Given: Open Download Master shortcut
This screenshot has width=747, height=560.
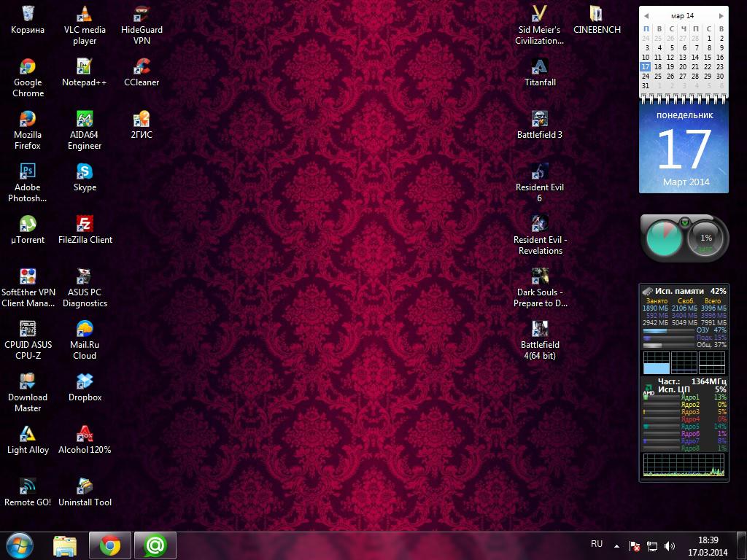Looking at the screenshot, I should [28, 392].
